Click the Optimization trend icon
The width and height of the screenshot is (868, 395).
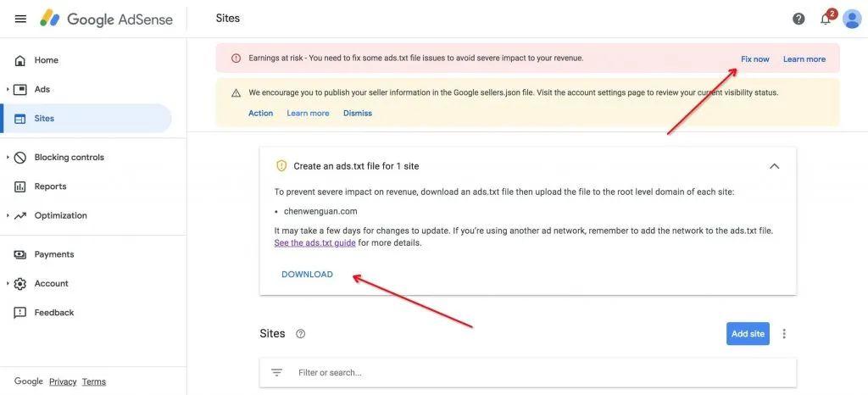(x=20, y=216)
